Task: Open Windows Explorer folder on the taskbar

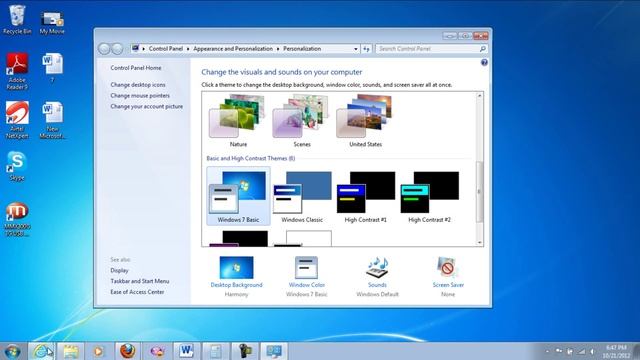Action: coord(70,351)
